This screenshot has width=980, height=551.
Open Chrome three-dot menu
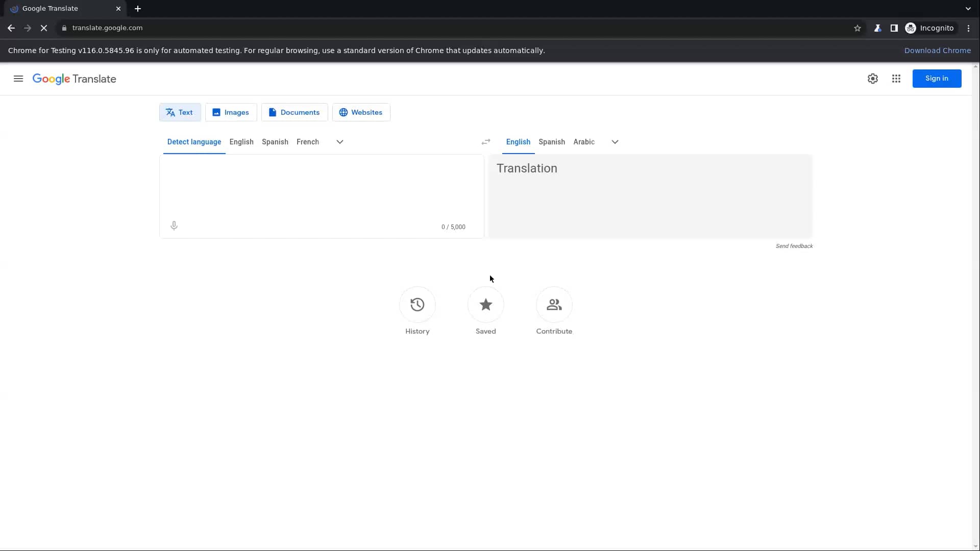point(968,28)
